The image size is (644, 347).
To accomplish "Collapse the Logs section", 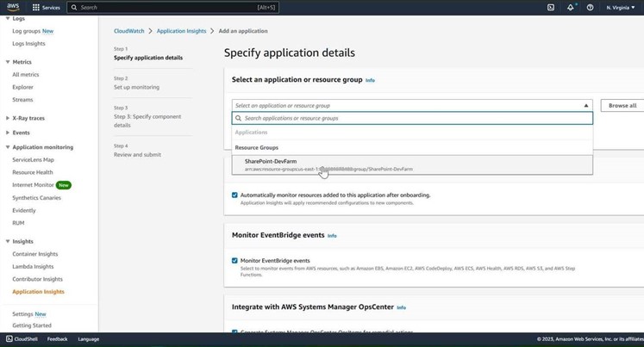I will 8,18.
